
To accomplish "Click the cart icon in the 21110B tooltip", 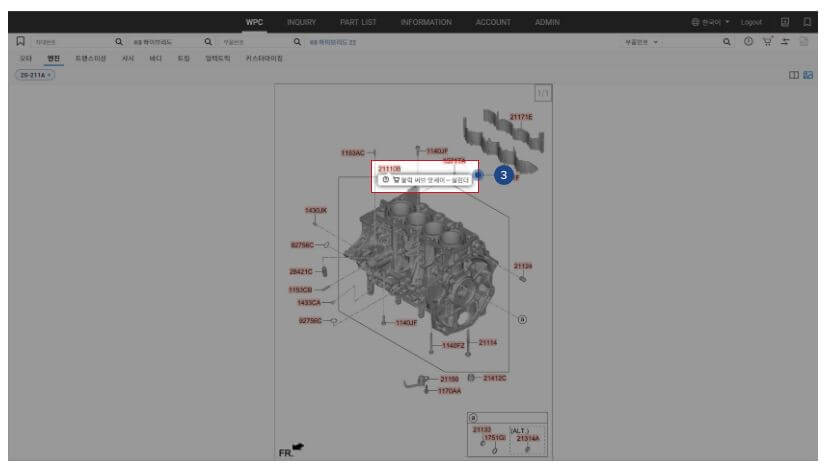I will click(396, 180).
